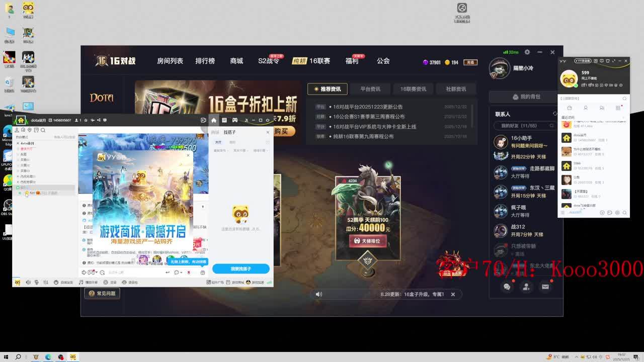This screenshot has width=644, height=362.
Task: Select 大厅 tab in 找搭子 panel
Action: [218, 142]
